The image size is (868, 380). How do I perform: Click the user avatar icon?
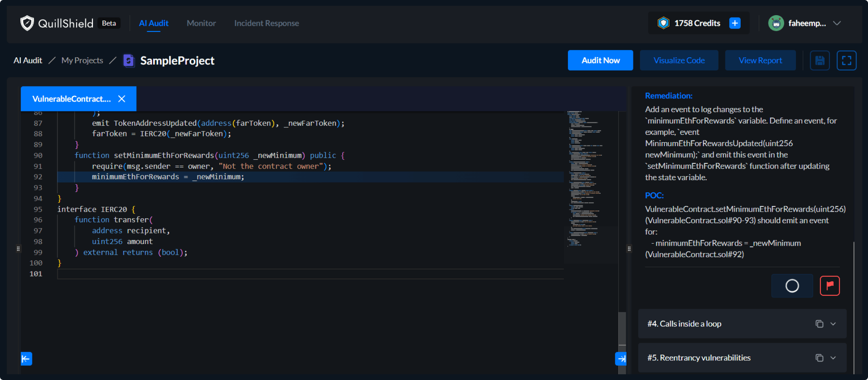(776, 23)
